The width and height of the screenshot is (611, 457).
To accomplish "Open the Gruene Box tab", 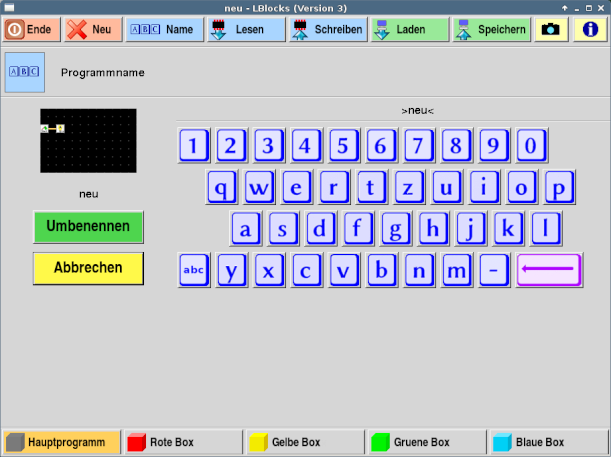I will 427,442.
